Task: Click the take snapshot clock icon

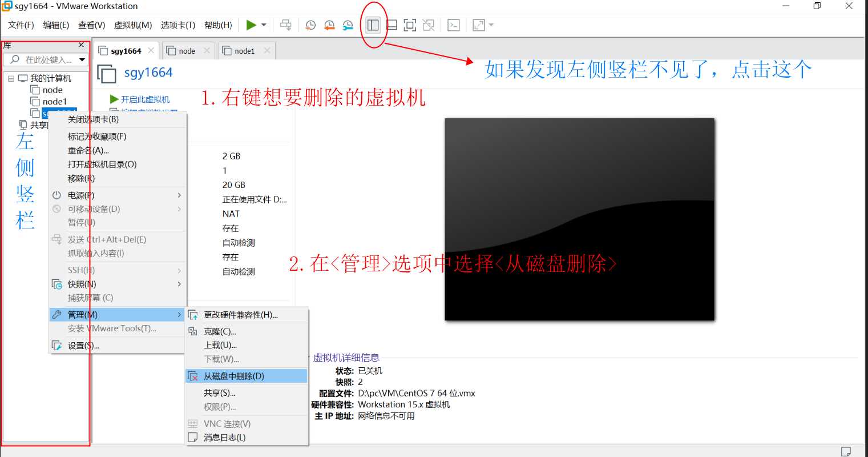Action: point(310,25)
